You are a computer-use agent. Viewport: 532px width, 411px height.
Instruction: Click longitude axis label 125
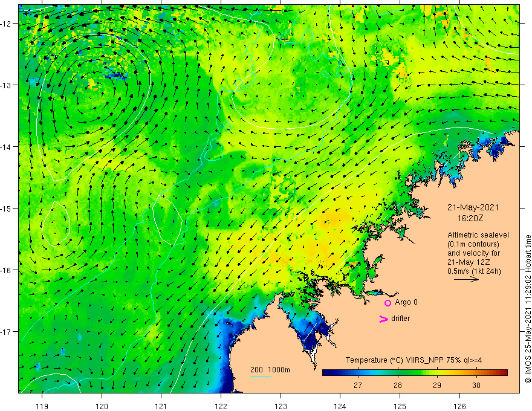(x=400, y=406)
